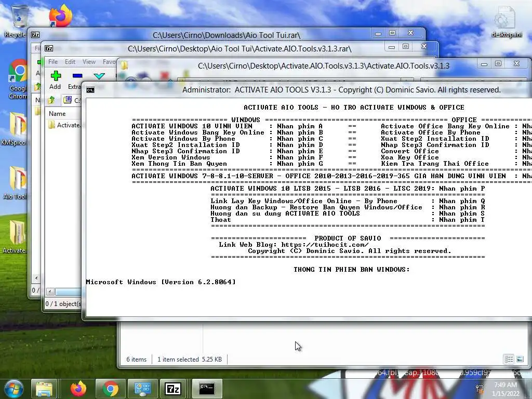Viewport: 532px width, 399px height.
Task: Select the Activate folder in 7-Zip file list
Action: 64,125
